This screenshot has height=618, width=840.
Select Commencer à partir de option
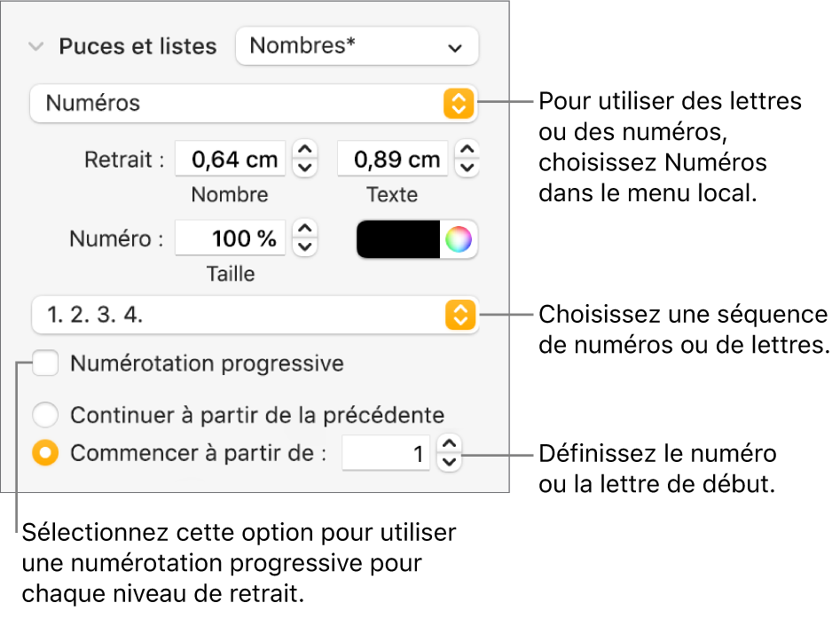(46, 453)
